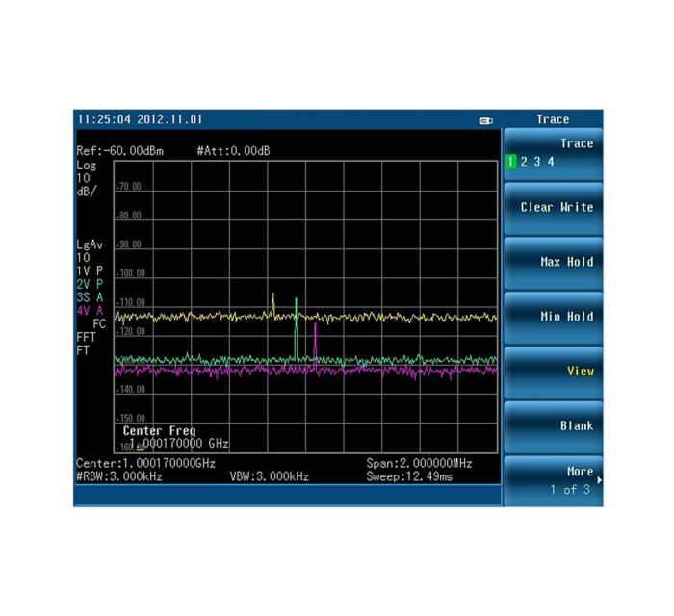Image resolution: width=674 pixels, height=616 pixels.
Task: Switch to trace 2 in Trace selector
Action: coord(524,162)
